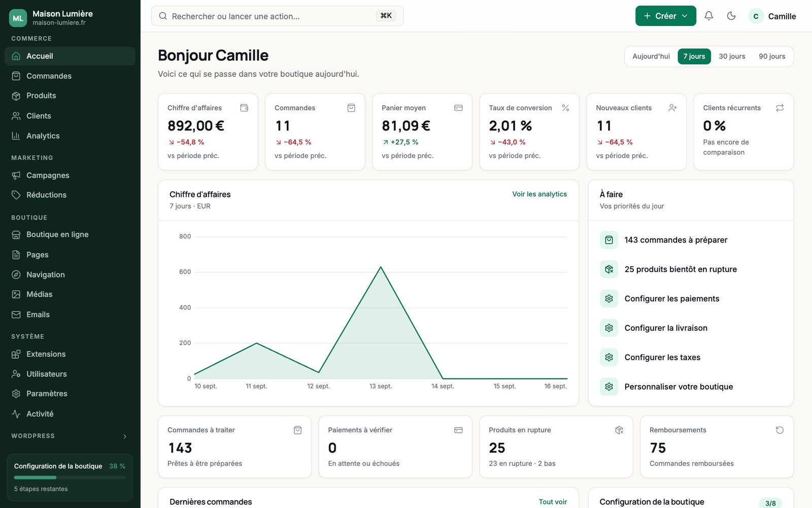The image size is (812, 508).
Task: Click the ⌘K shortcut badge
Action: pos(386,16)
